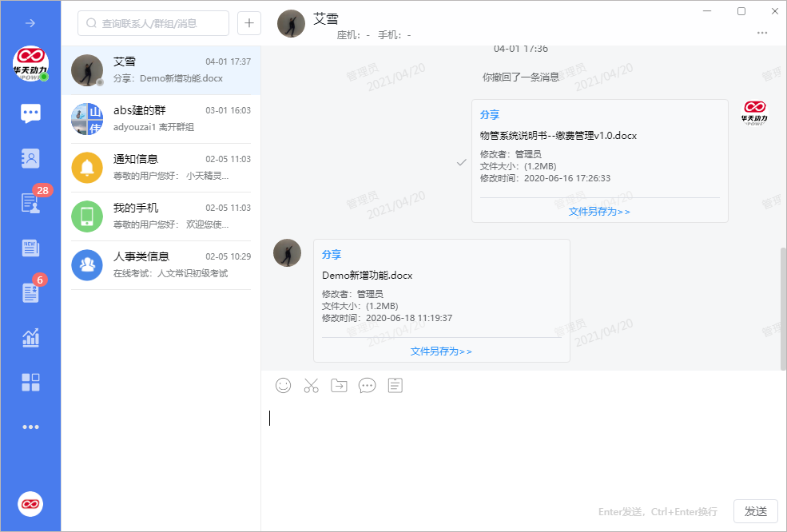Open the plus button to create a new chat
Screen dimensions: 787x532
pos(248,23)
